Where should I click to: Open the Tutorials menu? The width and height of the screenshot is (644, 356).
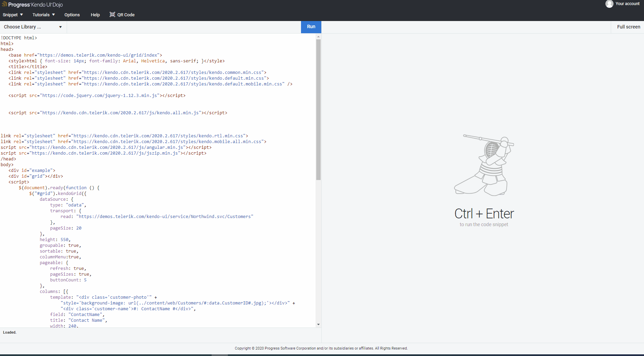click(x=44, y=15)
